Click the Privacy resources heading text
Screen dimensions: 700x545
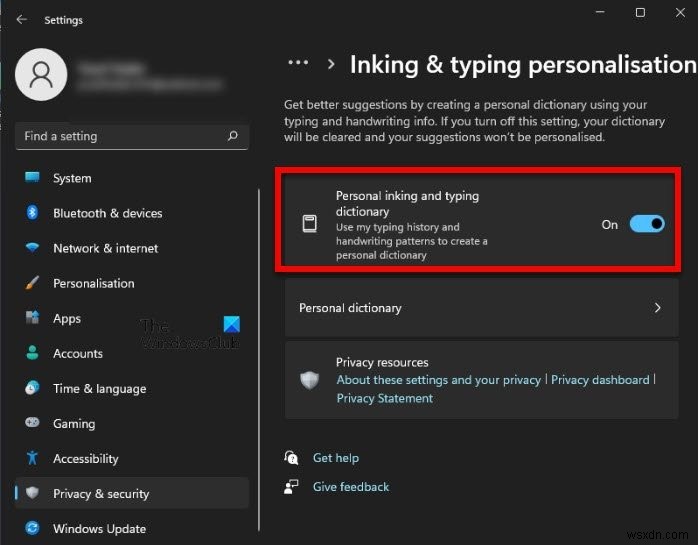[x=382, y=362]
